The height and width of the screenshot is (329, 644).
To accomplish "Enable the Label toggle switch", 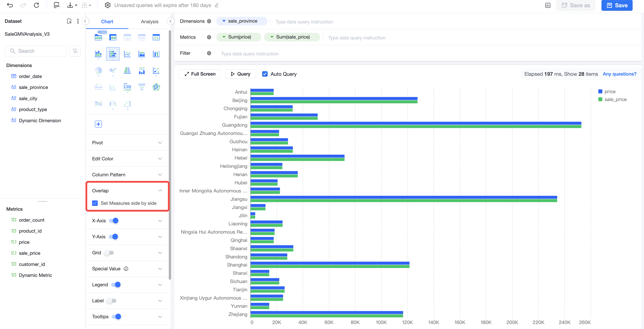I will (112, 301).
